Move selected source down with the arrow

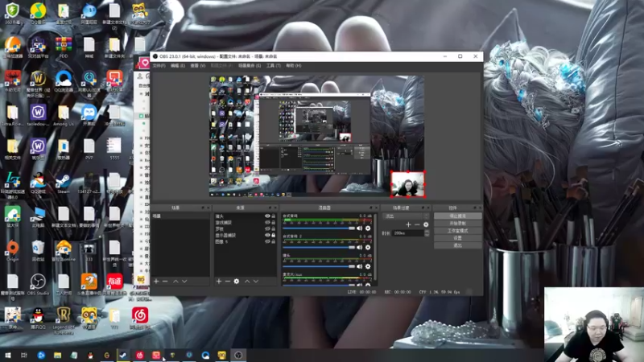click(x=256, y=282)
